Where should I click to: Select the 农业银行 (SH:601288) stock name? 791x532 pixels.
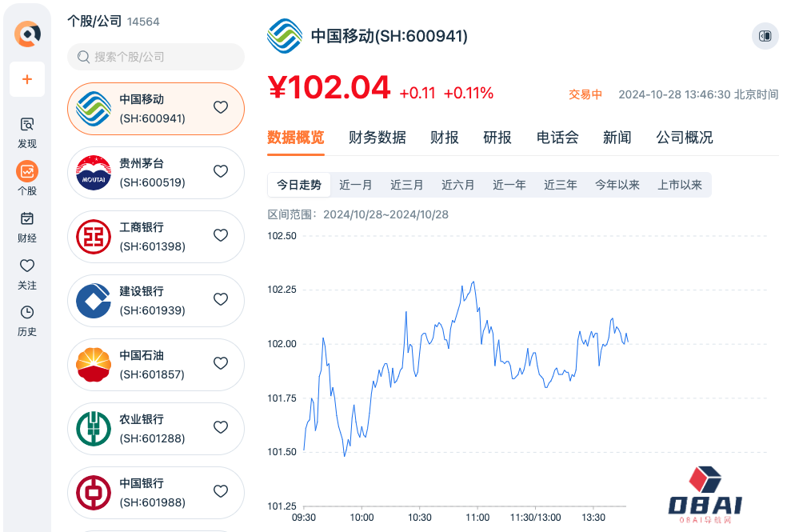(x=152, y=429)
